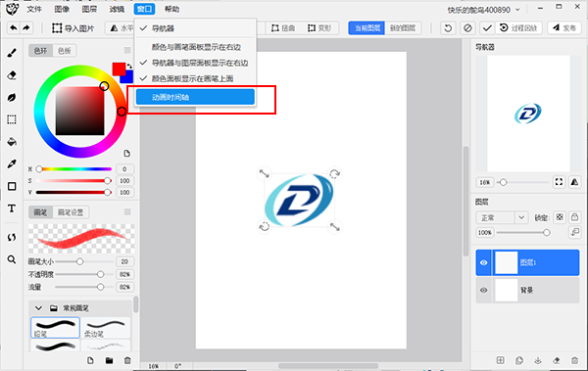This screenshot has height=371, width=588.
Task: Collapse the 常规画笔 brush folder
Action: (38, 308)
